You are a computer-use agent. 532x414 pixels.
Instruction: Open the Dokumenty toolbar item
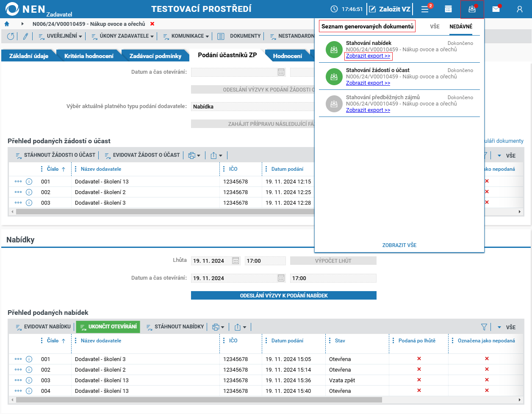[239, 36]
